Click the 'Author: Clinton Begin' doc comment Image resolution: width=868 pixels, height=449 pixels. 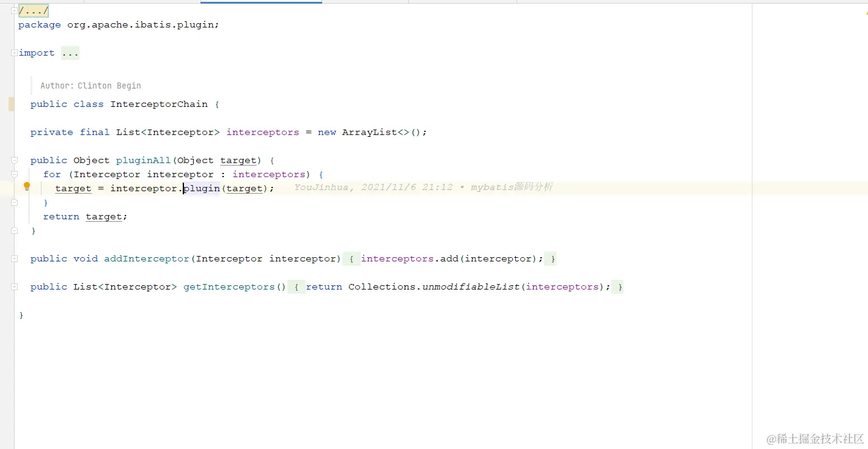click(90, 86)
